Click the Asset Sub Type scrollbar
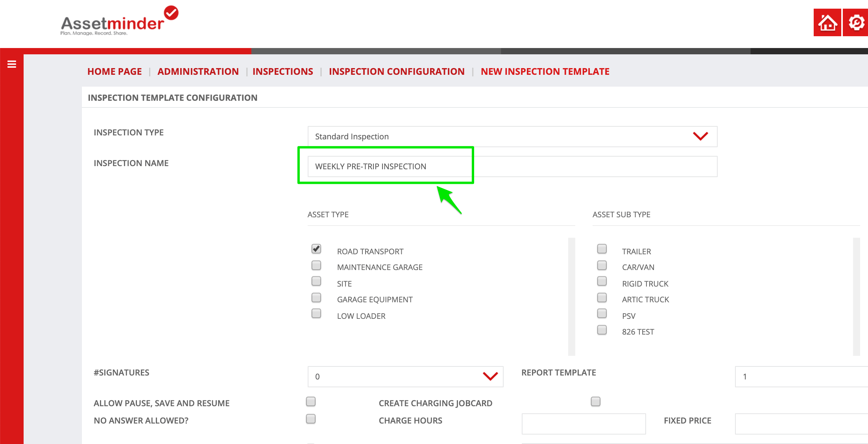The width and height of the screenshot is (868, 444). click(857, 296)
